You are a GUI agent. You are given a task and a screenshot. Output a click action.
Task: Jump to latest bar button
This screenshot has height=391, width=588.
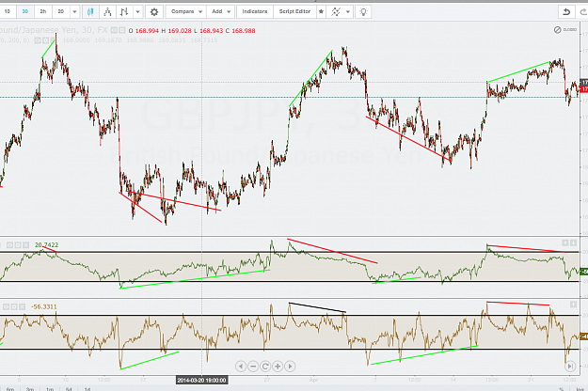pyautogui.click(x=570, y=366)
